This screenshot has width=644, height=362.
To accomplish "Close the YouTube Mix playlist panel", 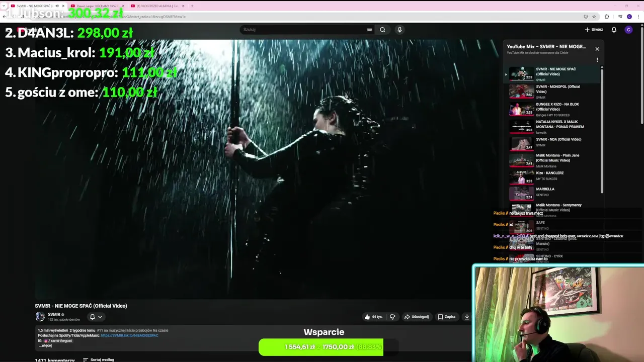I will pos(597,49).
